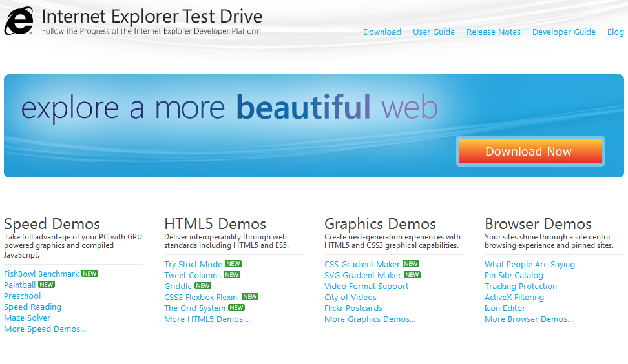
Task: View More Graphics Demos
Action: click(x=370, y=319)
